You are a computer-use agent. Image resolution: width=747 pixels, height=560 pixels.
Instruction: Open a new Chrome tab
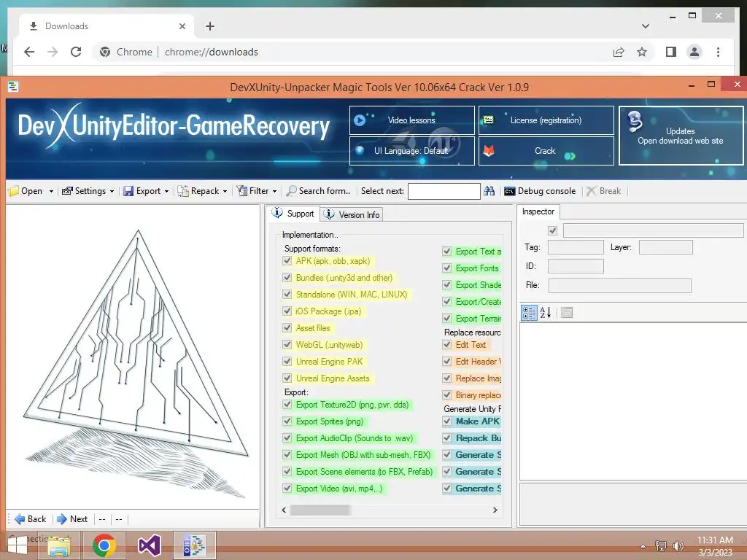coord(210,26)
